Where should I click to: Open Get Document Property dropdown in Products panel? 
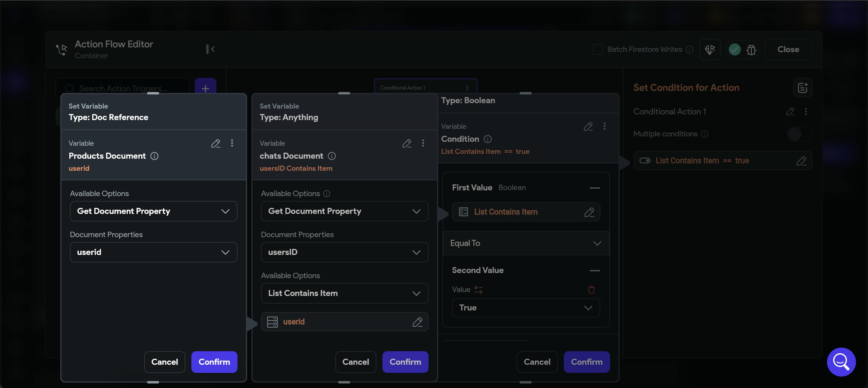pyautogui.click(x=153, y=211)
